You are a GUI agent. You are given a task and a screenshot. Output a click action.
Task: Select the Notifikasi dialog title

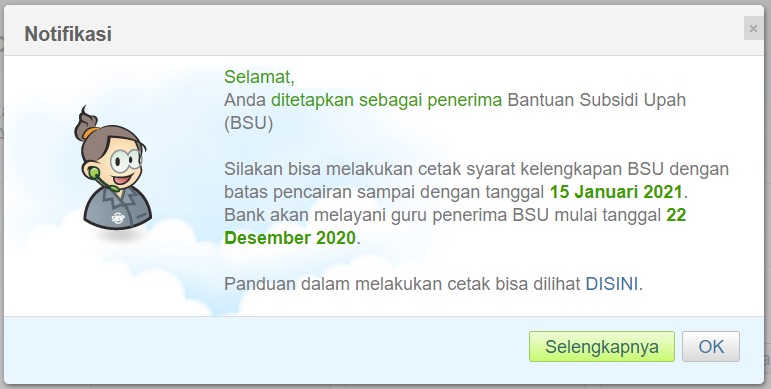(x=68, y=34)
